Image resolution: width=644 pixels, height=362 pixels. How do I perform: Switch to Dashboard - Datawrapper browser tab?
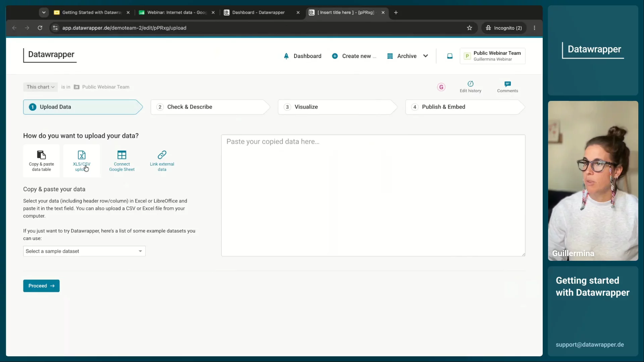pyautogui.click(x=258, y=12)
